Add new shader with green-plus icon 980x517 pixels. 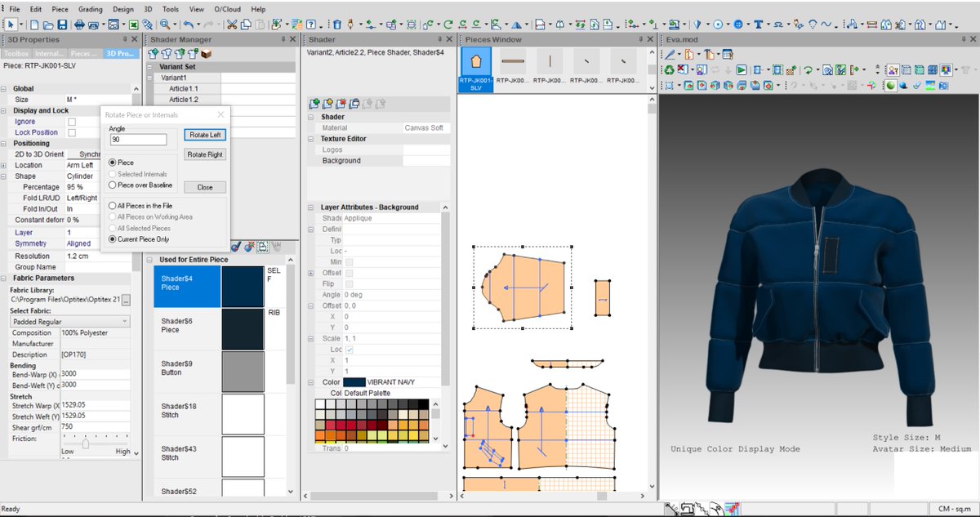tap(314, 104)
